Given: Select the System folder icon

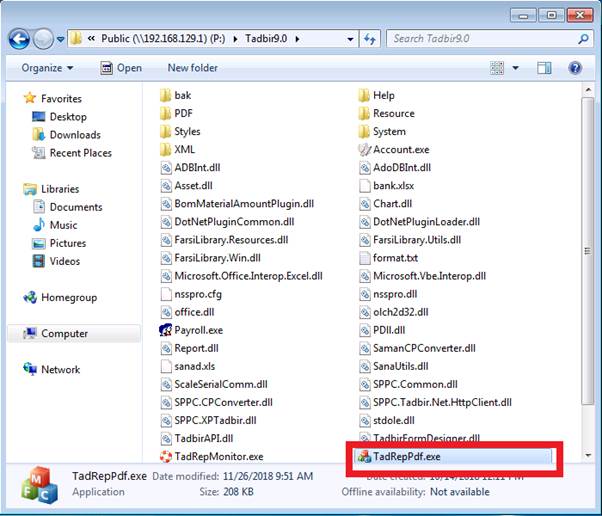Looking at the screenshot, I should (364, 131).
